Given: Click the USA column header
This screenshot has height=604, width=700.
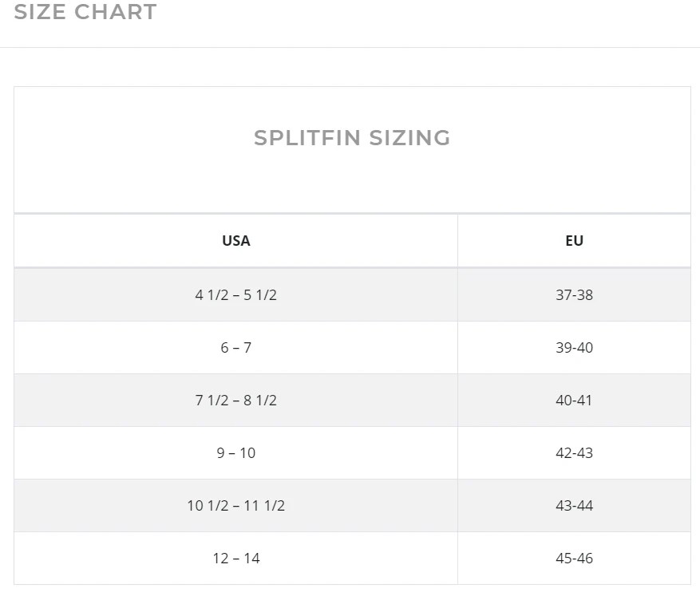Looking at the screenshot, I should pyautogui.click(x=235, y=240).
